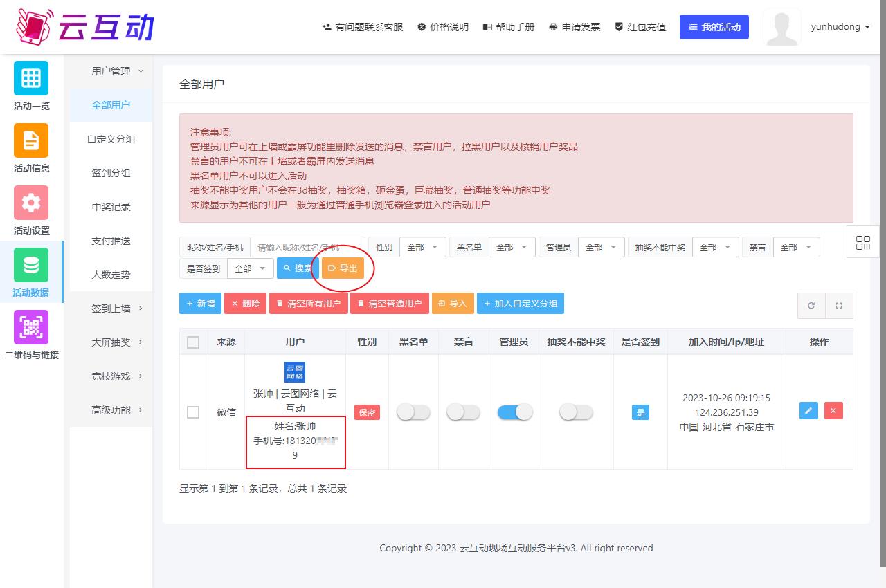
Task: Click the 新增 button
Action: (200, 304)
